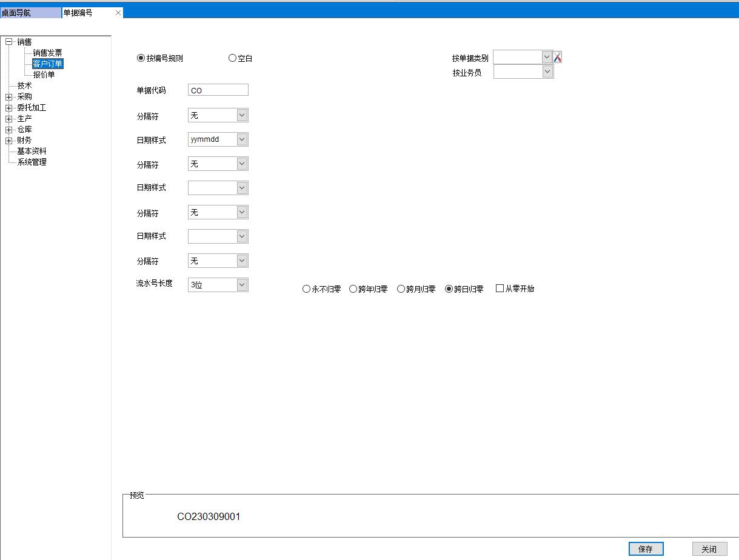Open the 流水号长度 dropdown
739x560 pixels.
[242, 284]
